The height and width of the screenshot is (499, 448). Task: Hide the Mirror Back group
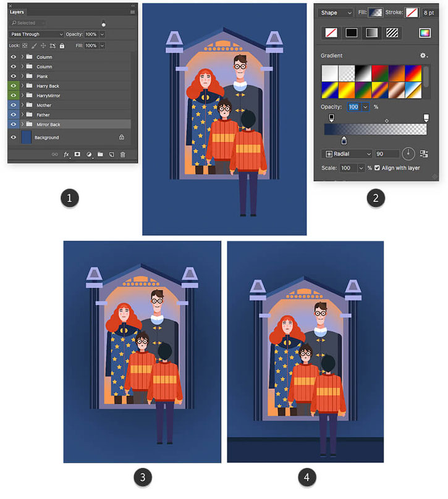(x=14, y=124)
